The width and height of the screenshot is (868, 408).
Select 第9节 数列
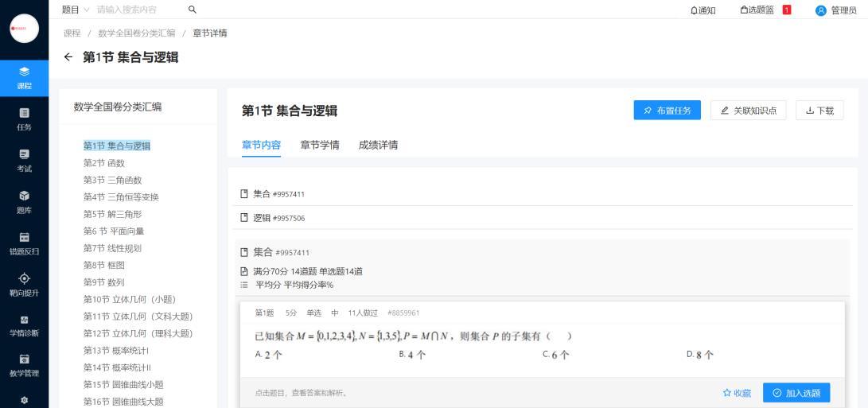pos(104,282)
